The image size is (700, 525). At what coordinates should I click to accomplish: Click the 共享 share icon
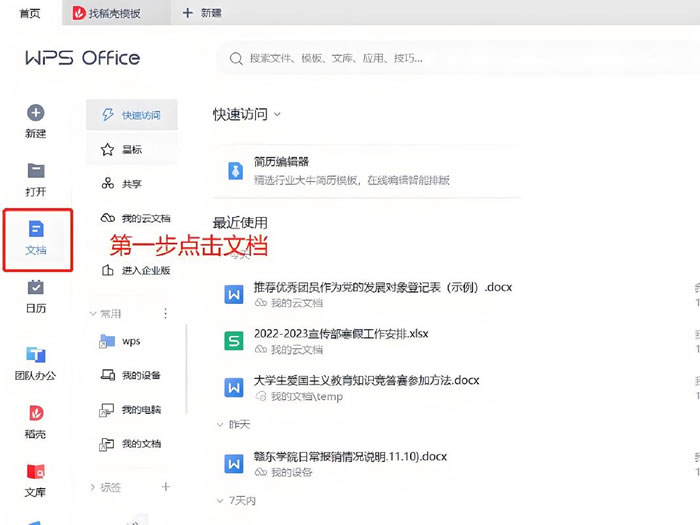tap(108, 183)
